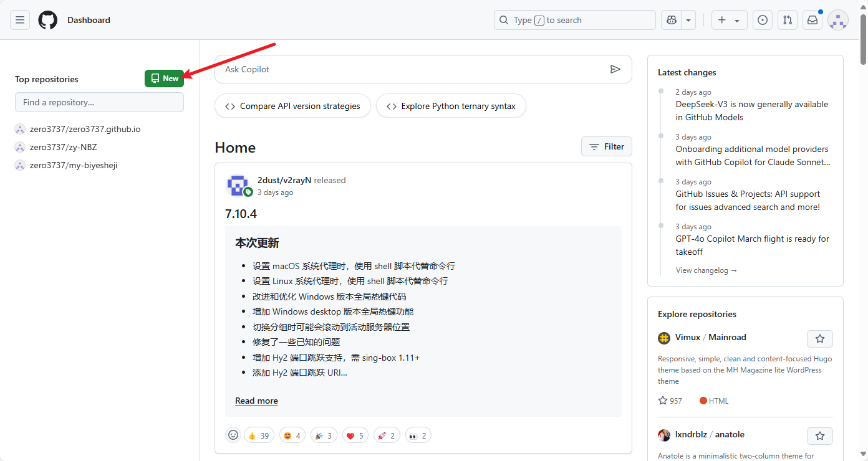
Task: Select Compare API version strategies suggestion
Action: click(292, 106)
